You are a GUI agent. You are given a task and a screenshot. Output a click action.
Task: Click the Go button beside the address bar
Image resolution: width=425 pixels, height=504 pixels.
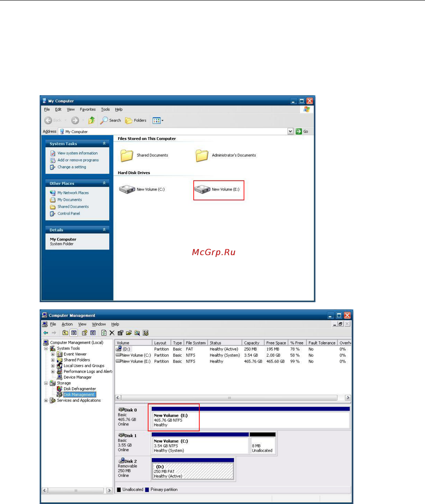tap(302, 131)
